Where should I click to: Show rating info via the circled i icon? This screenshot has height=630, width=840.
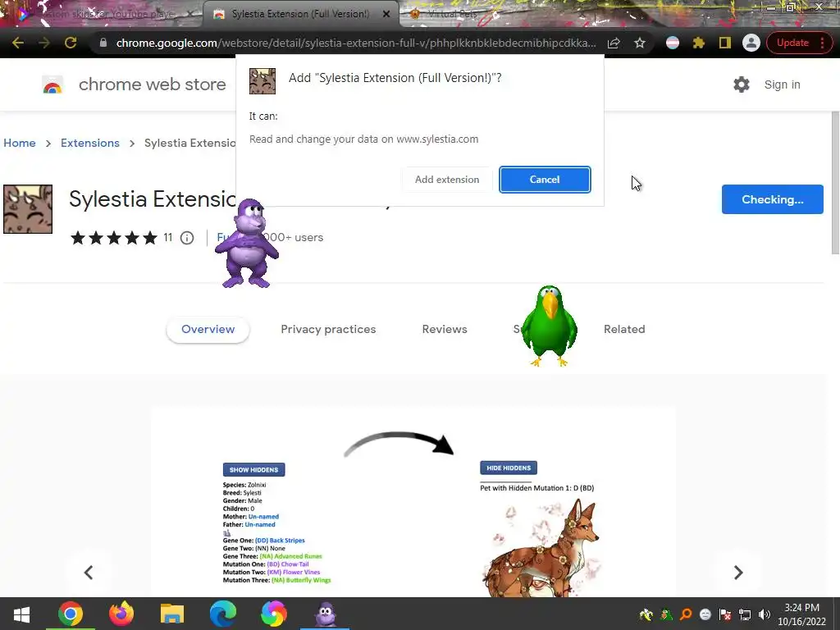(187, 237)
